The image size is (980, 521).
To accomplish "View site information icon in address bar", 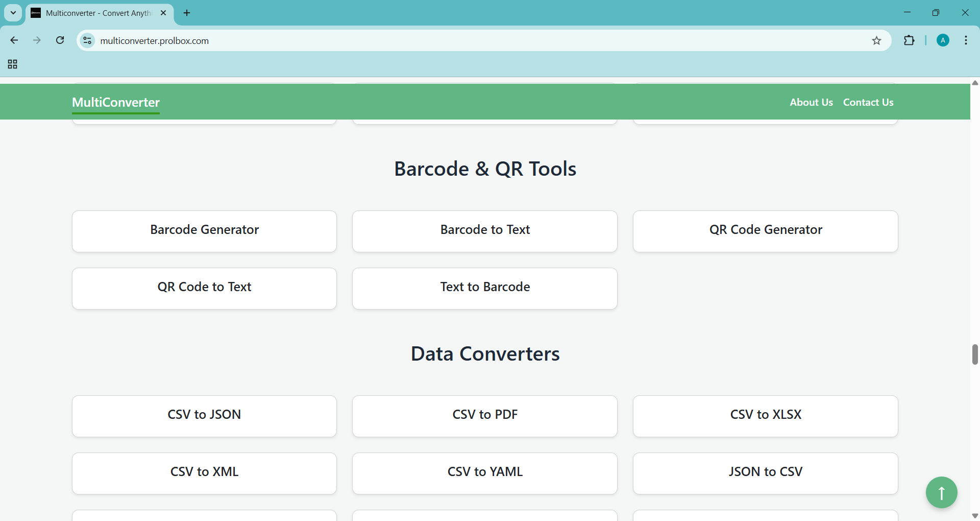I will [x=88, y=40].
